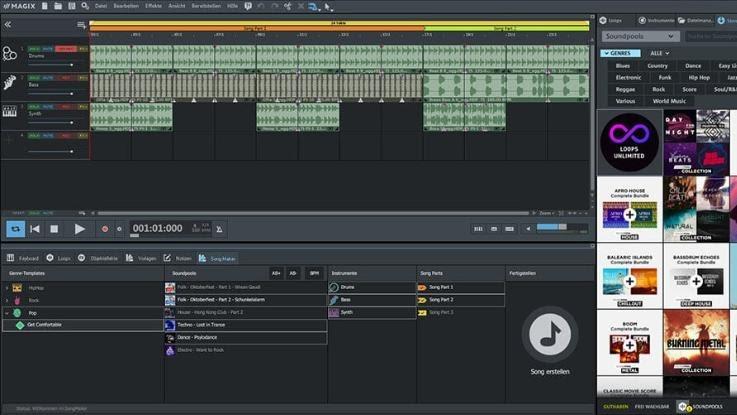Toggle Song Part 3 in Song Parts list
The image size is (737, 415).
coord(461,313)
